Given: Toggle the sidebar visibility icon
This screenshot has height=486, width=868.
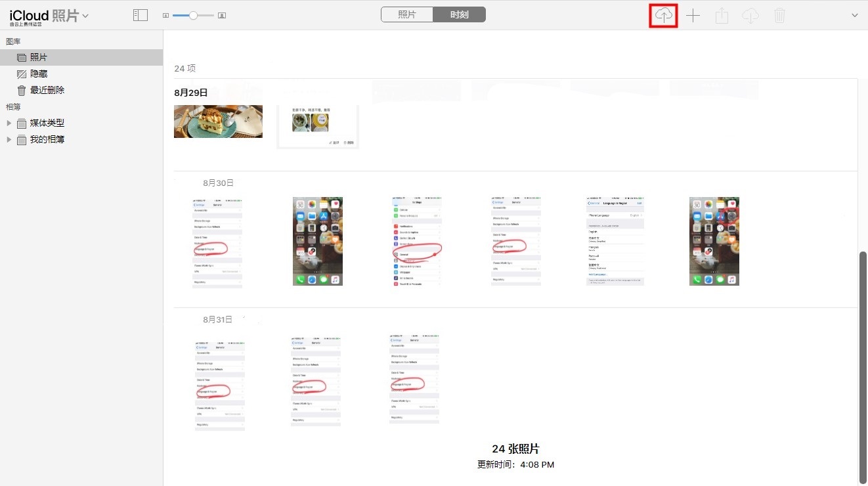Looking at the screenshot, I should [x=141, y=15].
